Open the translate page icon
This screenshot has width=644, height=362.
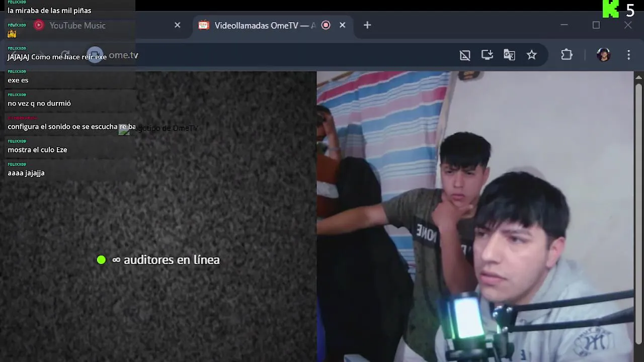coord(509,55)
